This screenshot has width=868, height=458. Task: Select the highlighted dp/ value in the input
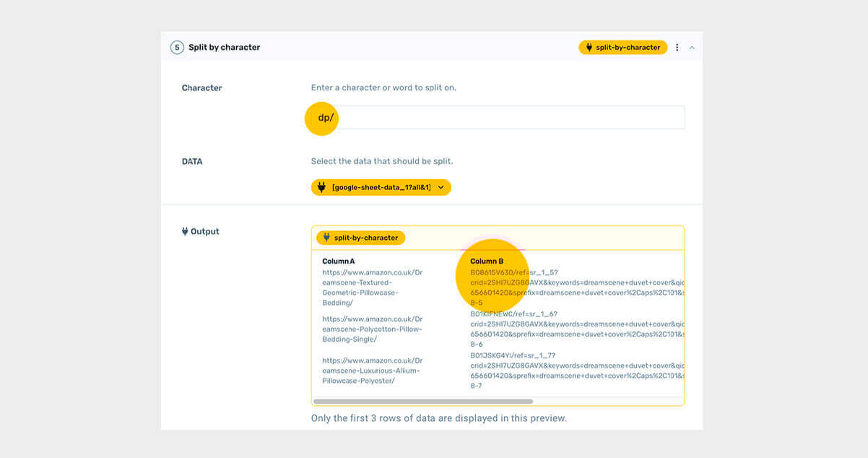(x=322, y=116)
